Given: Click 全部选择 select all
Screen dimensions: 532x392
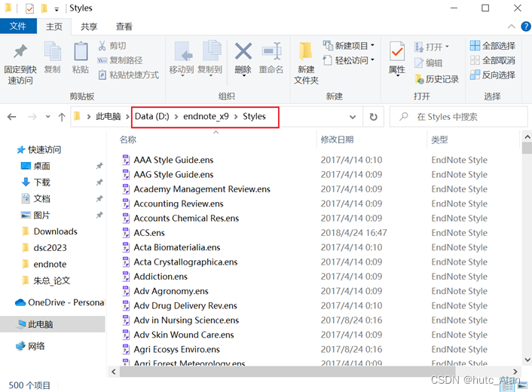Looking at the screenshot, I should (493, 46).
